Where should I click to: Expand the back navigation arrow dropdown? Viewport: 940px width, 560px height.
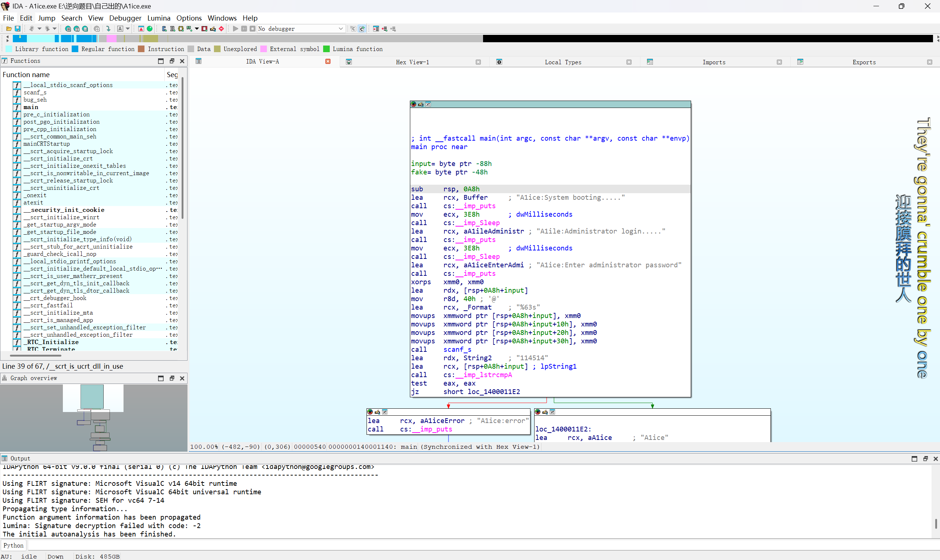pyautogui.click(x=39, y=29)
